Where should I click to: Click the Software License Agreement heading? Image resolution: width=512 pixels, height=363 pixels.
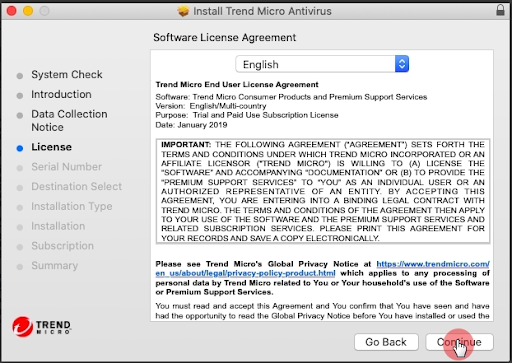coord(224,37)
